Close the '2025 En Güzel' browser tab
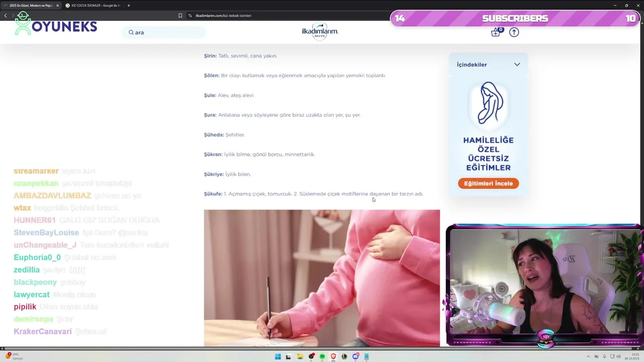644x362 pixels. point(57,6)
